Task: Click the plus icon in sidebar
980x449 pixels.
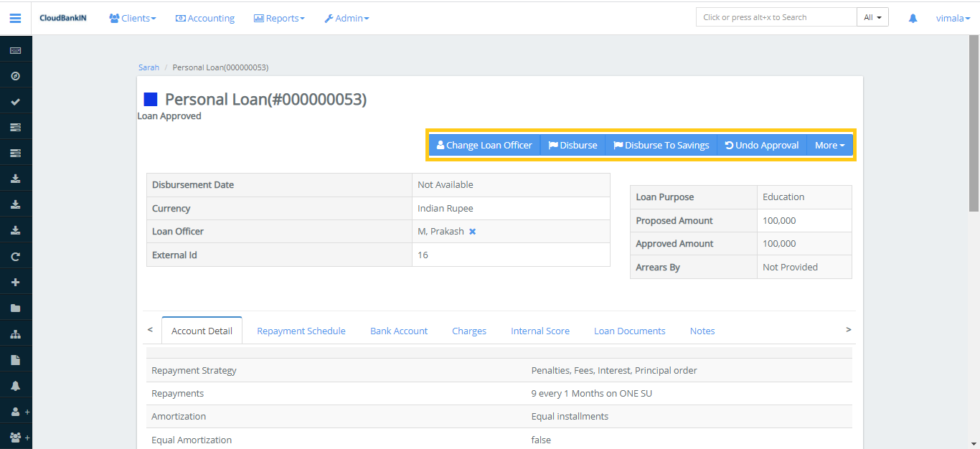Action: coord(15,282)
